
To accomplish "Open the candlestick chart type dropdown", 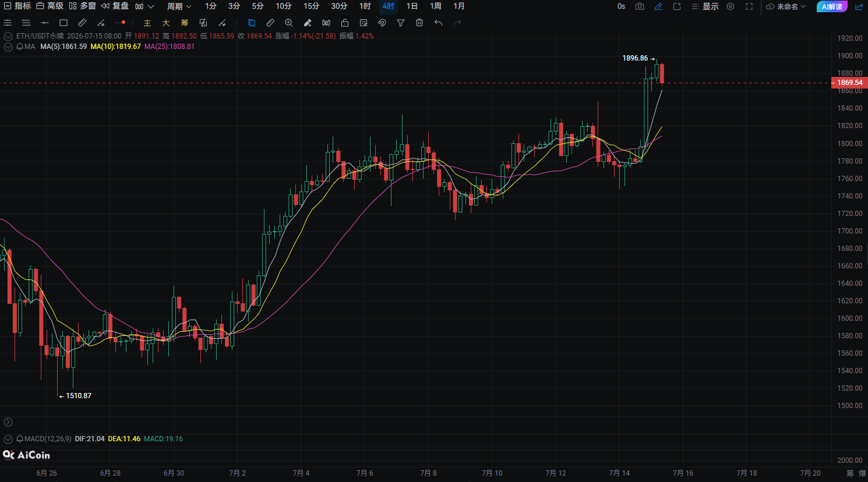I will (144, 6).
